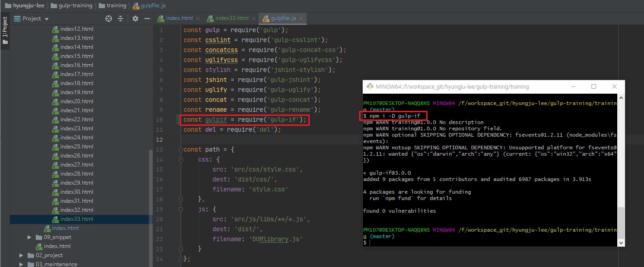Expand the 02_project folder
This screenshot has width=644, height=267.
[21, 255]
